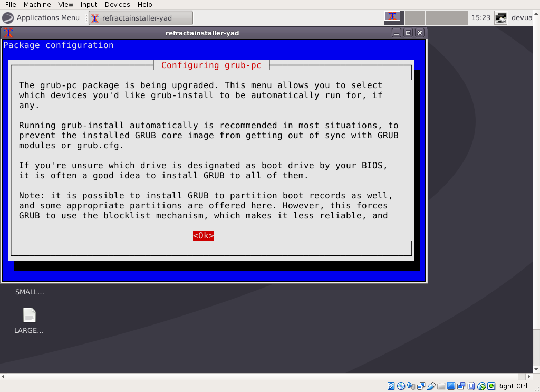
Task: Click the Ok button in grub-pc dialog
Action: click(x=203, y=236)
